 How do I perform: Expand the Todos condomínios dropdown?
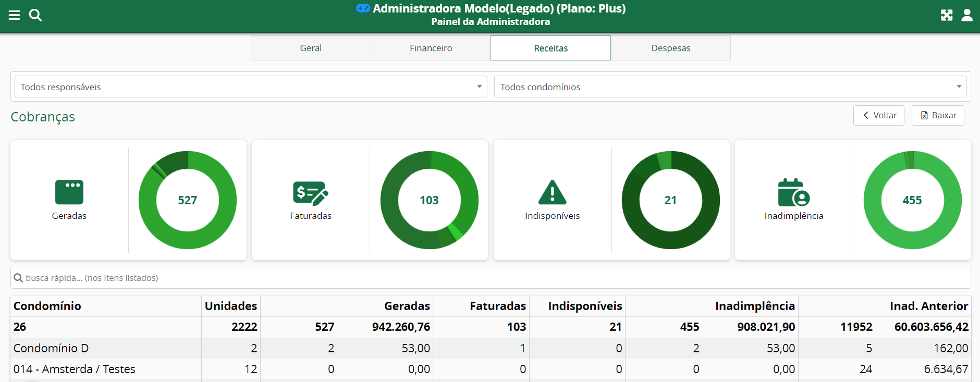coord(730,87)
